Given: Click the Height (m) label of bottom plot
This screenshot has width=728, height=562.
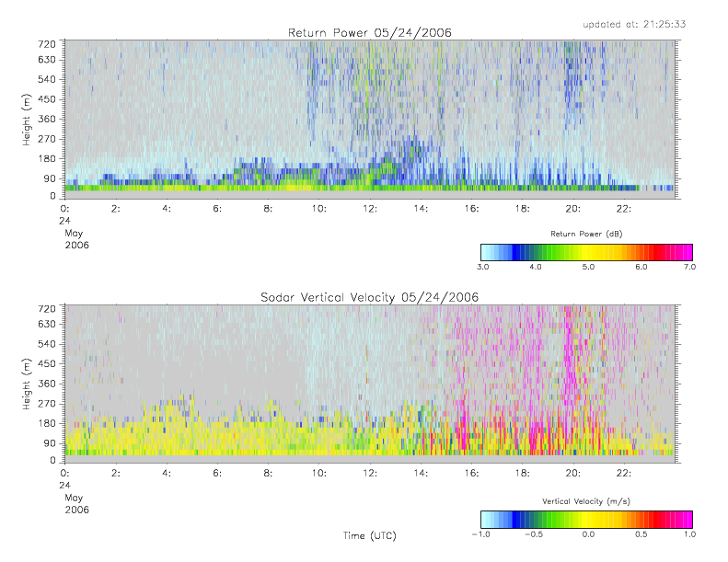Looking at the screenshot, I should (x=27, y=384).
